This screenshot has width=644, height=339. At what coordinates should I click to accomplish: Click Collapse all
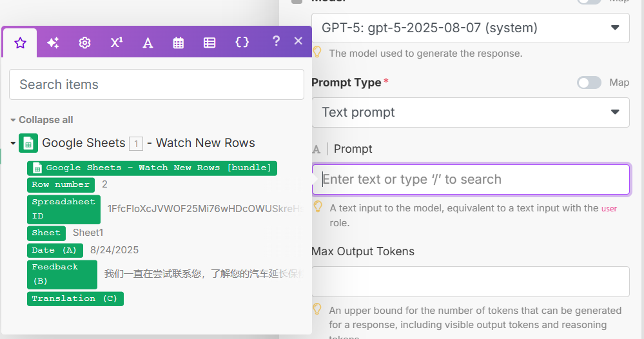coord(46,120)
